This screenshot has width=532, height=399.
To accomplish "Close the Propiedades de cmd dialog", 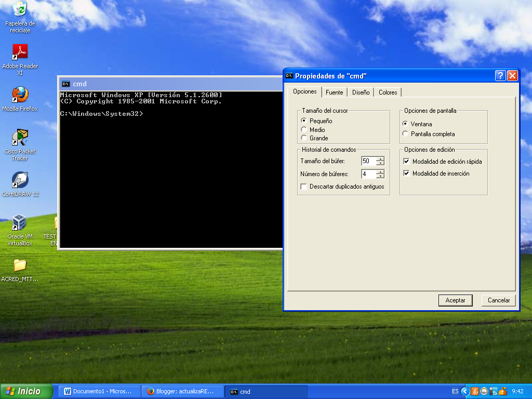I will (512, 76).
